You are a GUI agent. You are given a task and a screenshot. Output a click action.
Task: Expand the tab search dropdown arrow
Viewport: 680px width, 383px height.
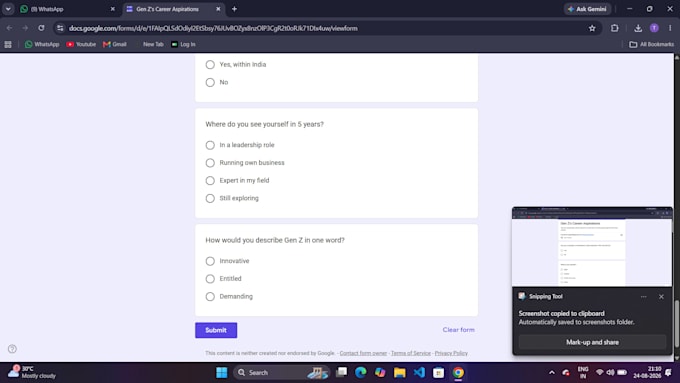pyautogui.click(x=8, y=9)
